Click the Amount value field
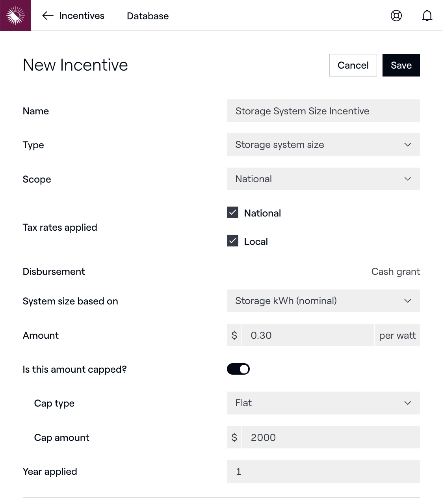442x504 pixels. [x=308, y=335]
